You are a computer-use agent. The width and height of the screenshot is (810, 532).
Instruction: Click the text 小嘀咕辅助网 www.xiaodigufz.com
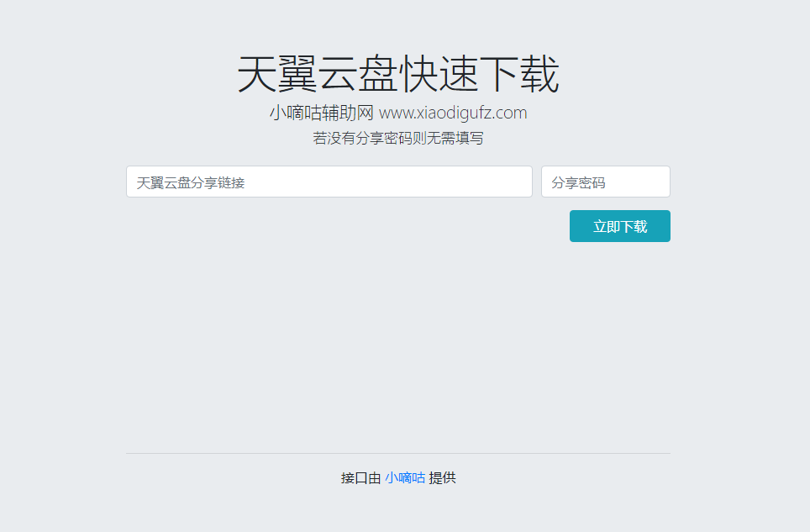398,113
